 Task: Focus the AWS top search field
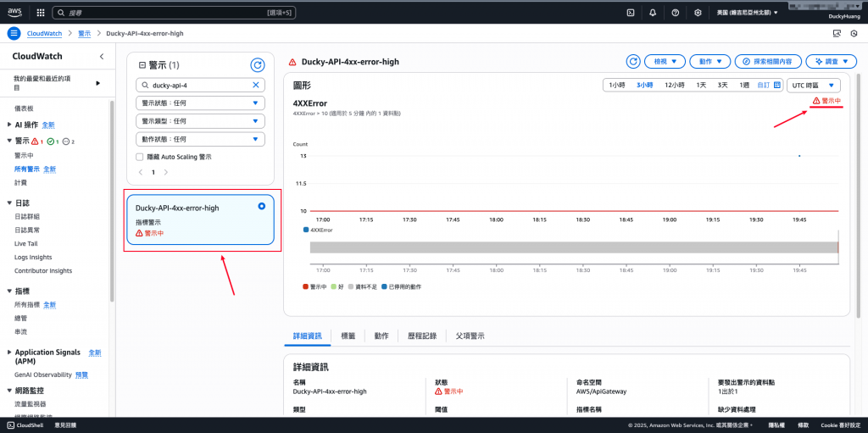point(173,12)
